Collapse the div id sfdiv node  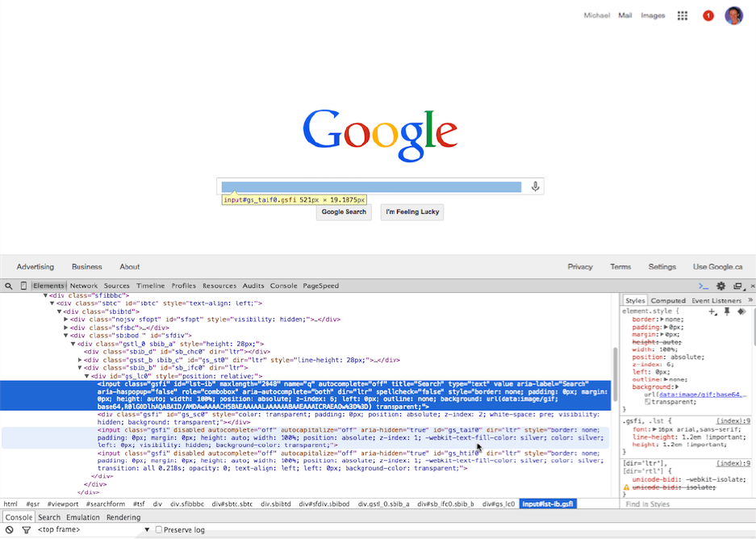[x=66, y=336]
